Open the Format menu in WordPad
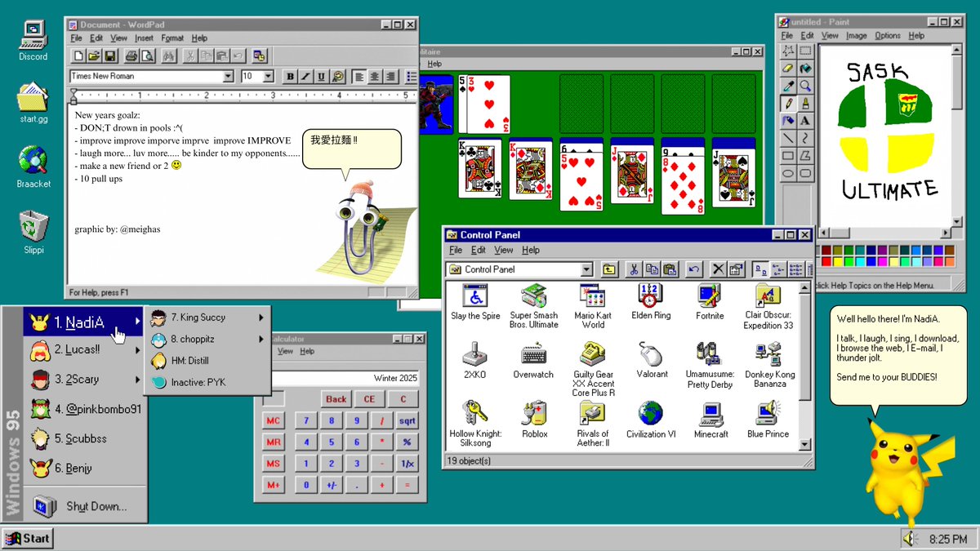The image size is (980, 551). 172,38
